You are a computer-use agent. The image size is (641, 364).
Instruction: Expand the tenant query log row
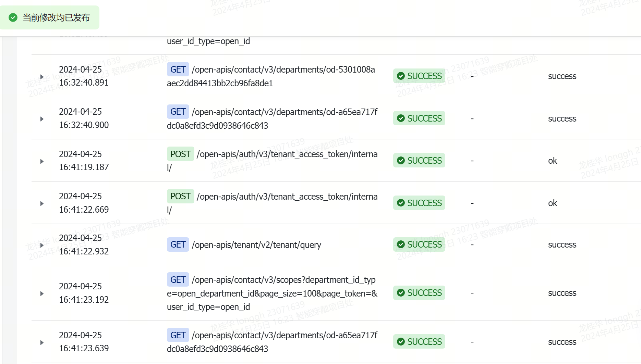coord(42,245)
